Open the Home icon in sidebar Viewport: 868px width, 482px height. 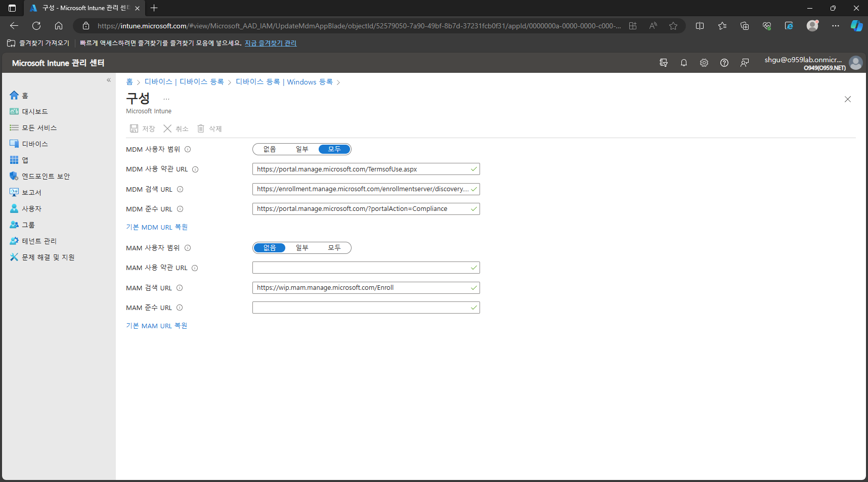[x=14, y=95]
